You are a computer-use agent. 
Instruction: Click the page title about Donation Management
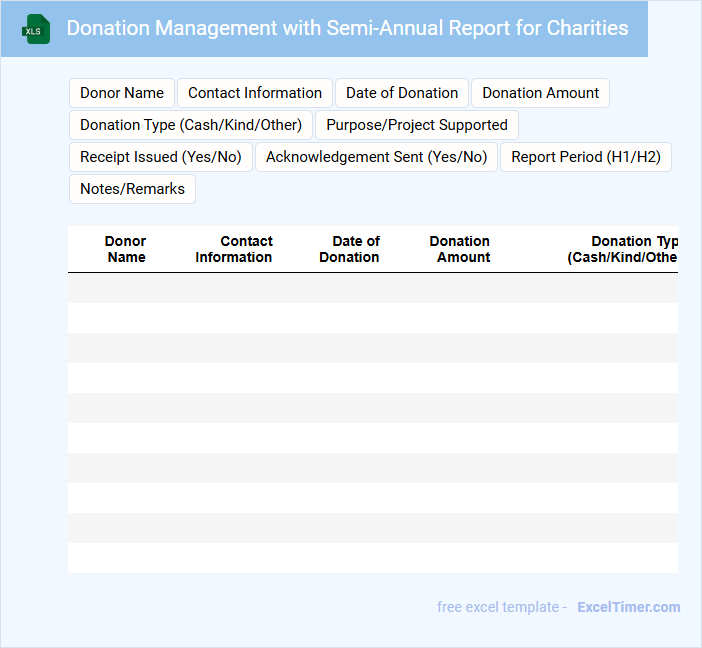(x=347, y=28)
